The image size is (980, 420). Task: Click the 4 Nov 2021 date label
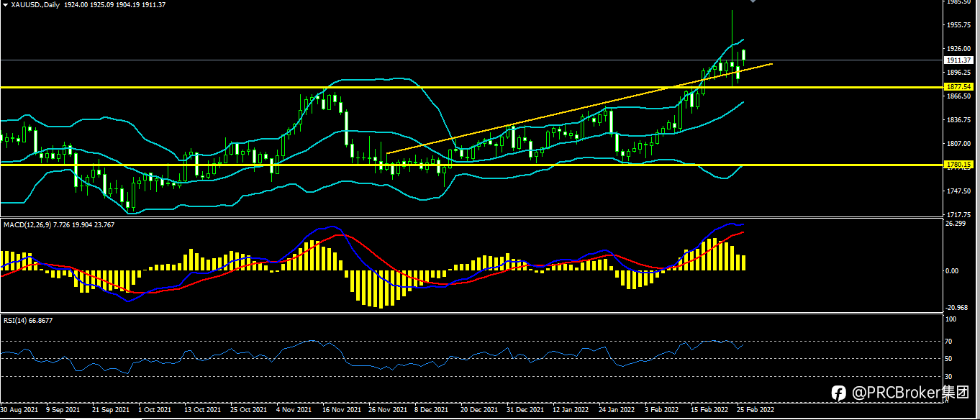click(x=294, y=410)
